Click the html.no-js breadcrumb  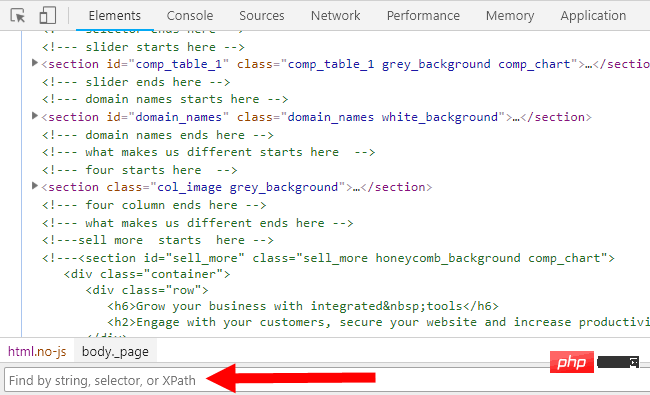pos(37,351)
